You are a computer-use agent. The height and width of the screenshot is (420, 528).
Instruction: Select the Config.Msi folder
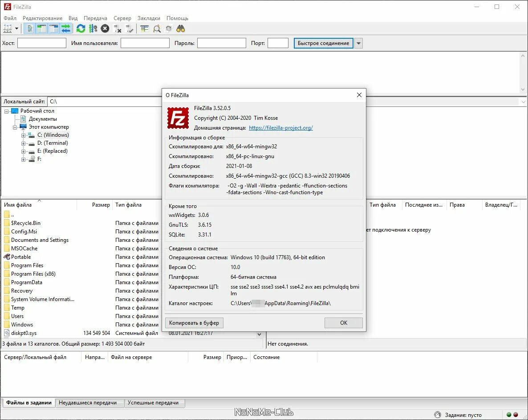[24, 232]
